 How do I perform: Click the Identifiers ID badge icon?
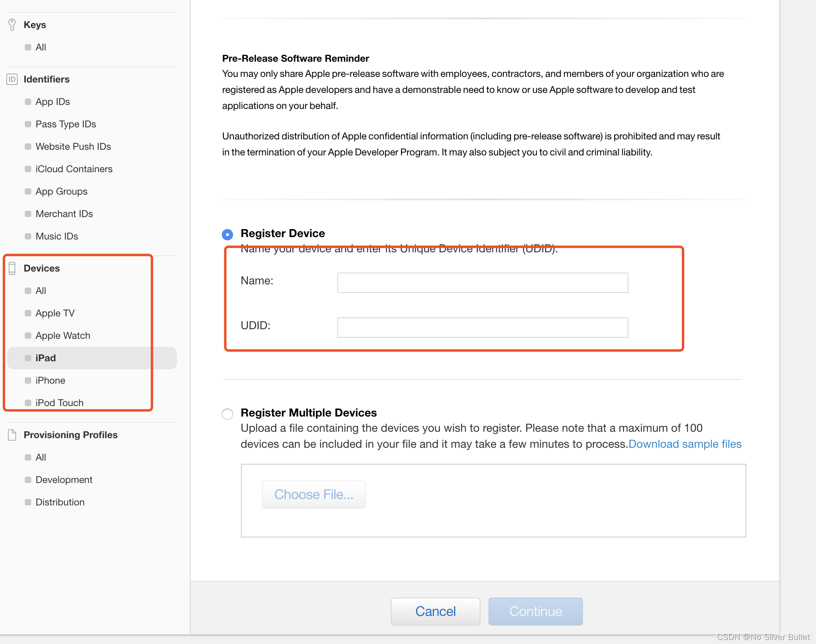click(12, 79)
